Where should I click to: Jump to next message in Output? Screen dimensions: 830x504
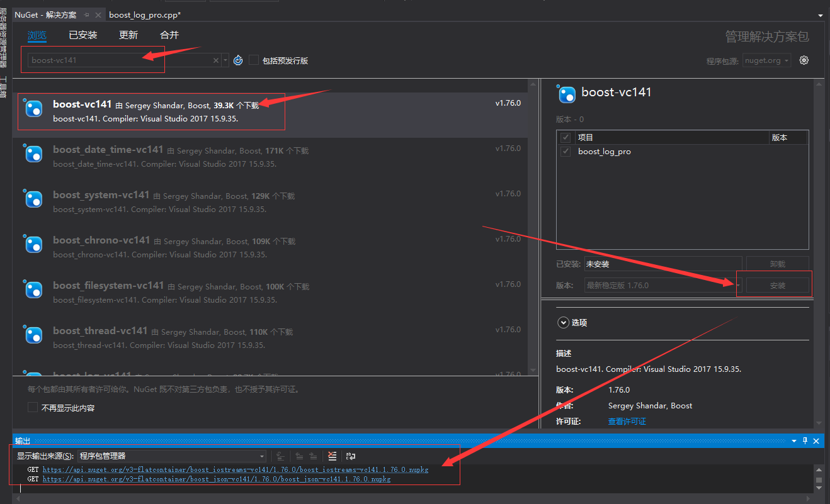coord(313,456)
